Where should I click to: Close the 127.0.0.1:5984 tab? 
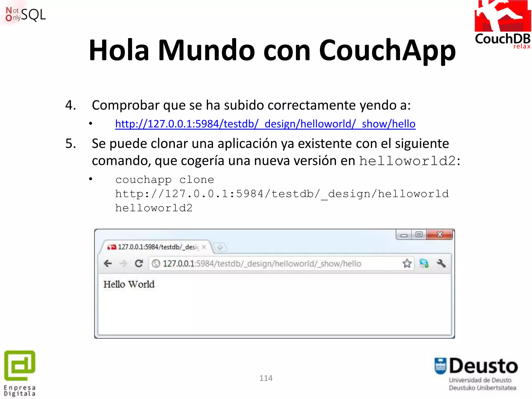pyautogui.click(x=204, y=247)
